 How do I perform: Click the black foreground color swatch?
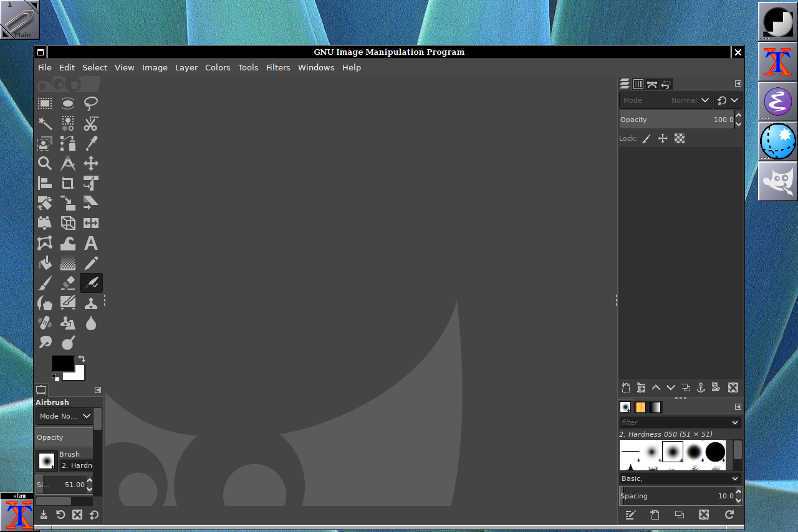point(63,363)
